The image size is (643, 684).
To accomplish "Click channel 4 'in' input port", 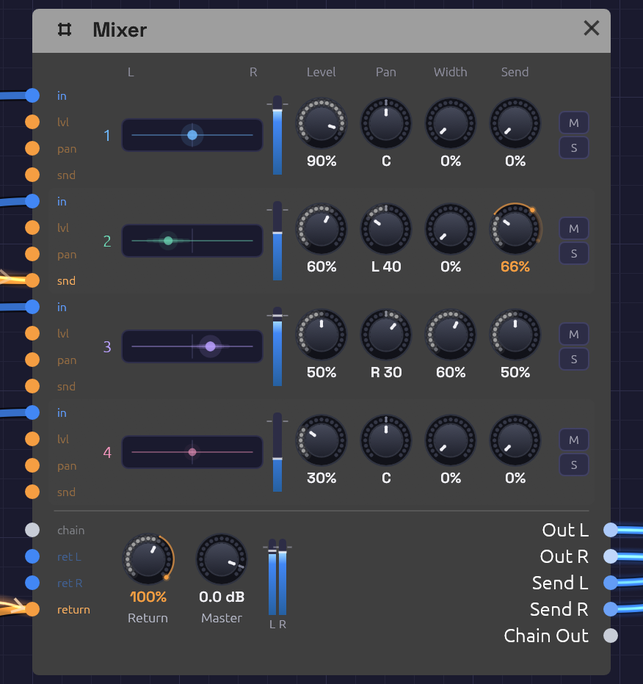I will click(32, 413).
